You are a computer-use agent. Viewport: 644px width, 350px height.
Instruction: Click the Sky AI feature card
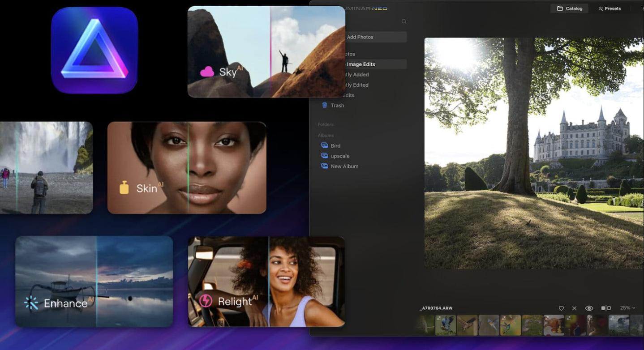[266, 52]
